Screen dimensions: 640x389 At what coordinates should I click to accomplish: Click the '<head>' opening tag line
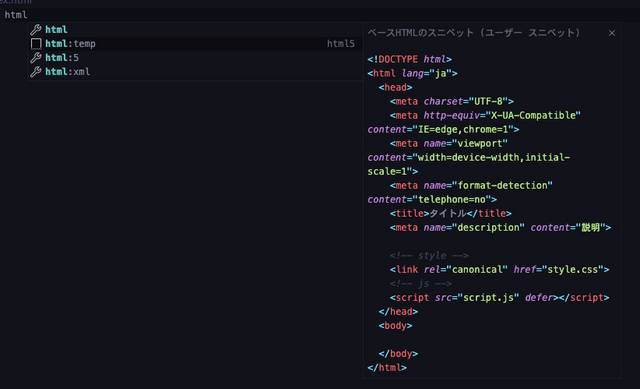pos(395,87)
